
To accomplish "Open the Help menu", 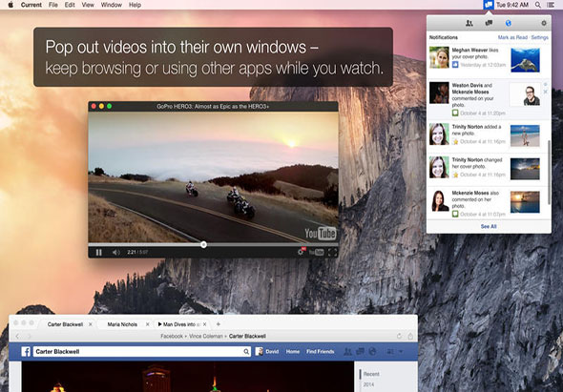I will click(x=135, y=5).
